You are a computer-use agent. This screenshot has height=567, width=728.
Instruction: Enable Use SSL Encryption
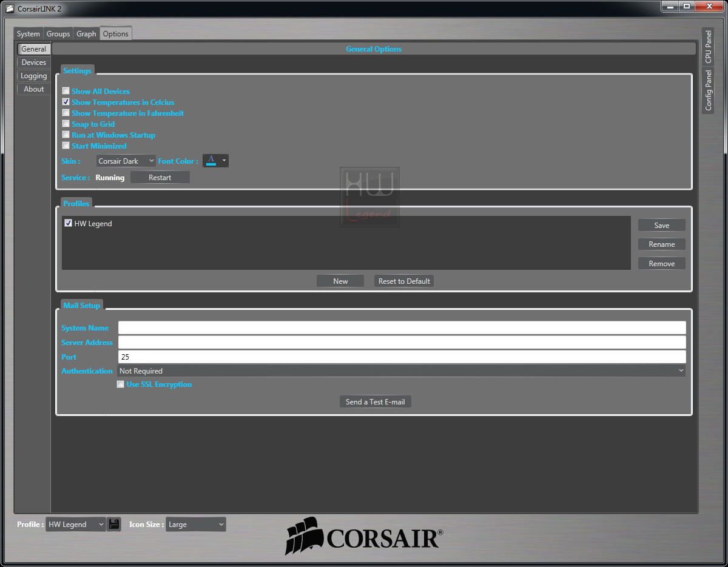(120, 384)
